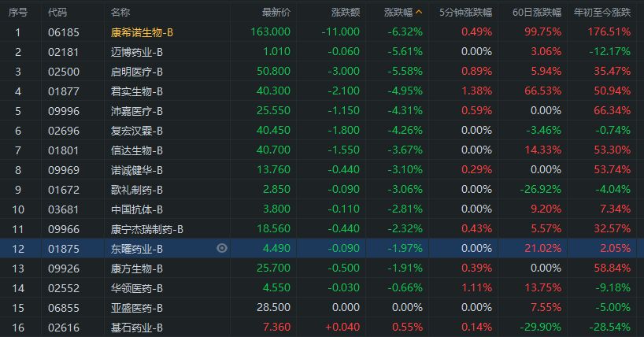Click the 序号 column header
Image resolution: width=644 pixels, height=337 pixels.
17,12
